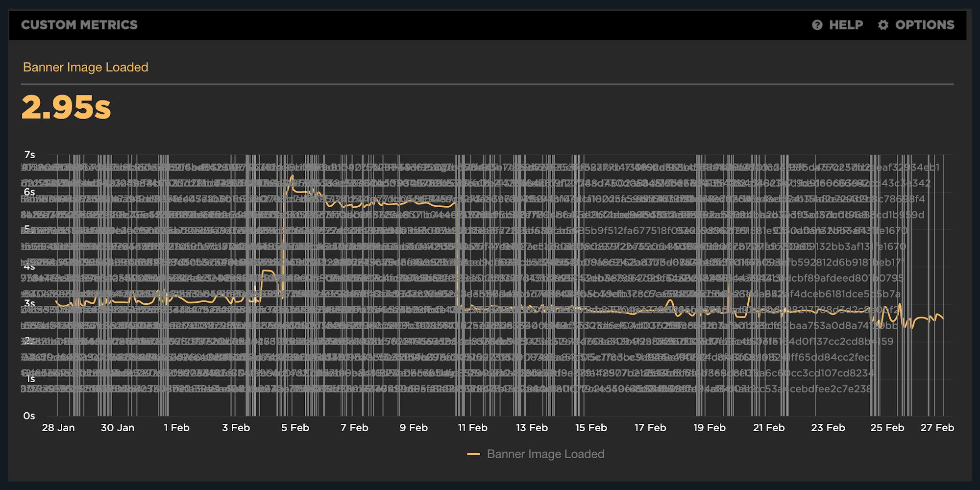This screenshot has height=490, width=980.
Task: Click the 28 Jan x-axis label
Action: coord(58,428)
